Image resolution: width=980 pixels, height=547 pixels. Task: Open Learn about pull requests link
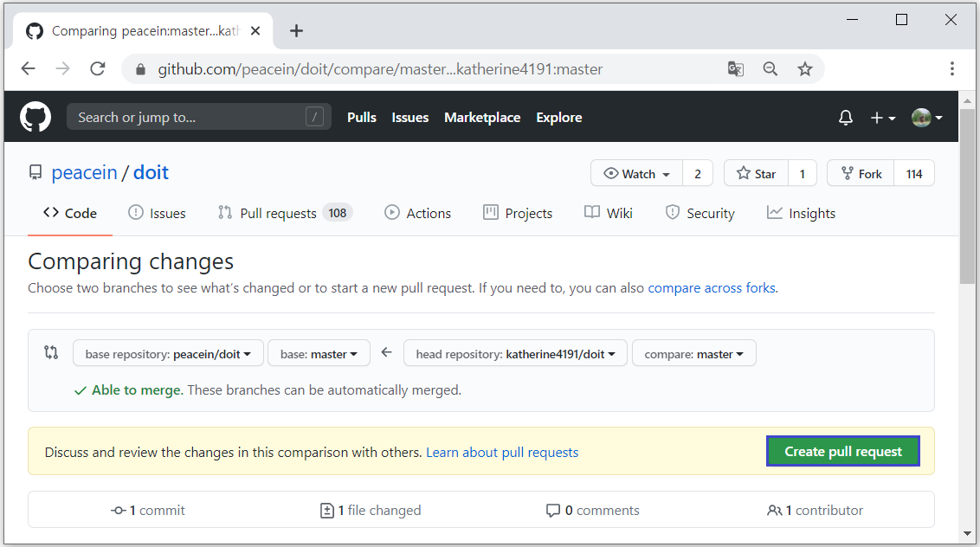[502, 452]
